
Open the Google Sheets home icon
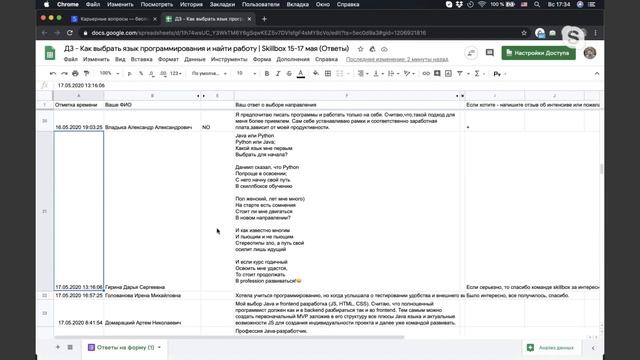coord(50,53)
